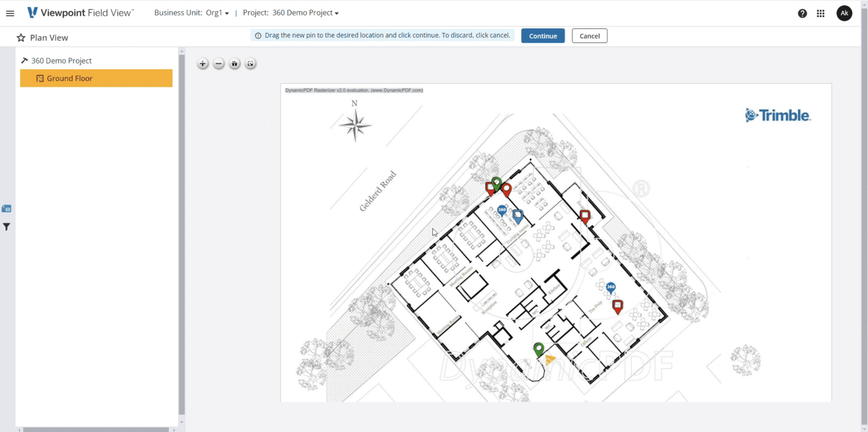Open the help question mark icon

coord(802,13)
